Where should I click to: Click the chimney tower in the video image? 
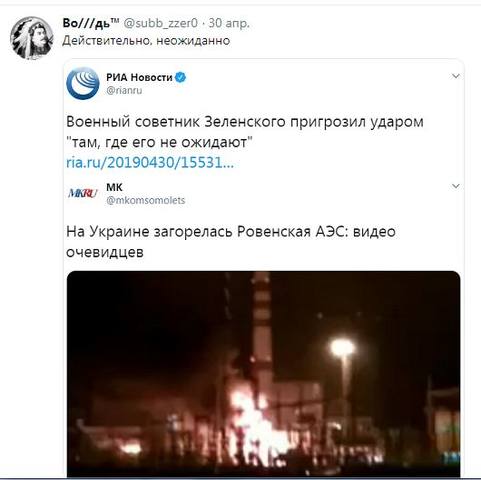tap(261, 330)
